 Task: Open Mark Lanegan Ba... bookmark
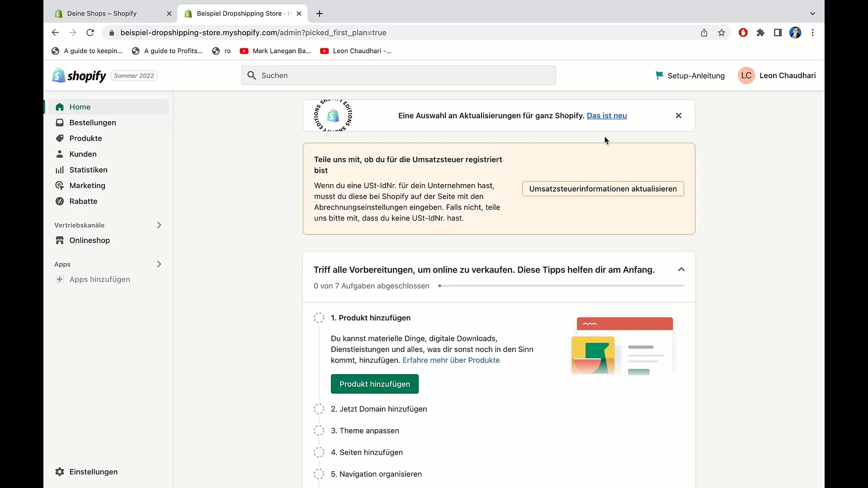click(275, 51)
